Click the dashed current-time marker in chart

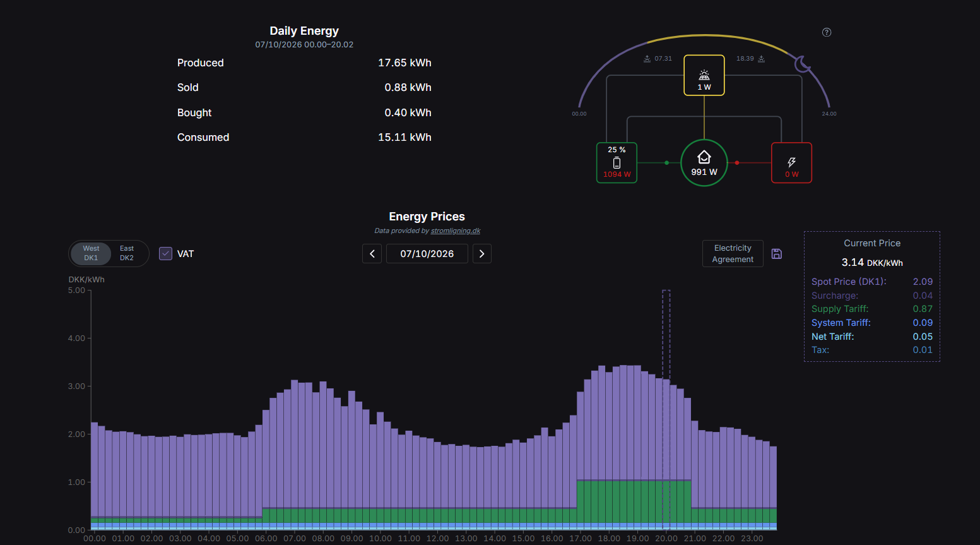(666, 409)
